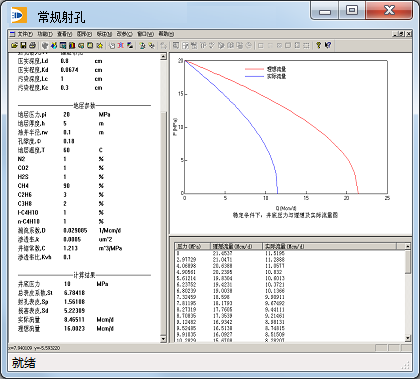Click the colored bars chart toolbar icon
Viewport: 420px width, 380px height.
72,45
